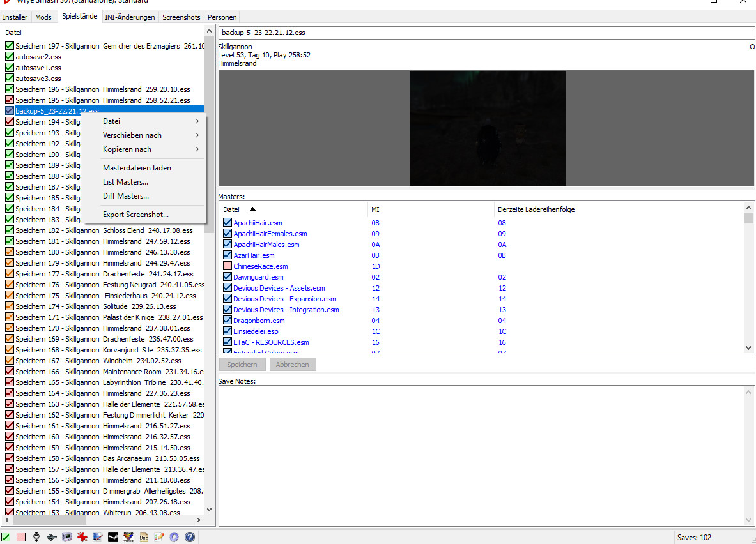This screenshot has width=756, height=544.
Task: Switch to the Screenshots tab
Action: click(x=181, y=17)
